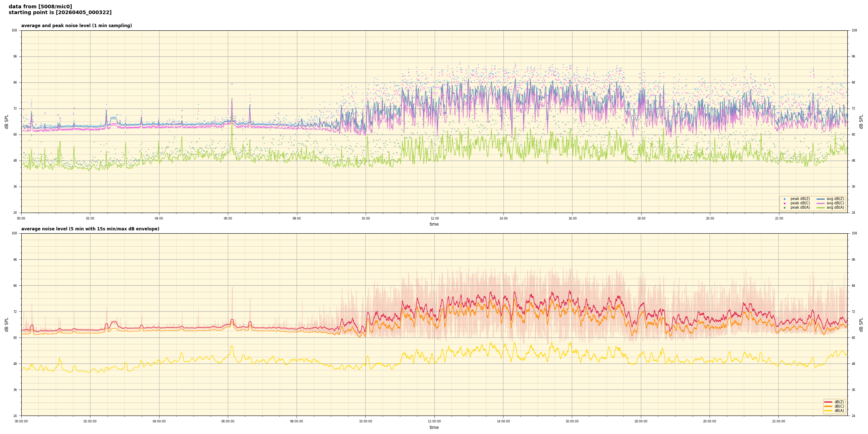Click the 18:00:00 tick label on bottom chart

(x=641, y=421)
